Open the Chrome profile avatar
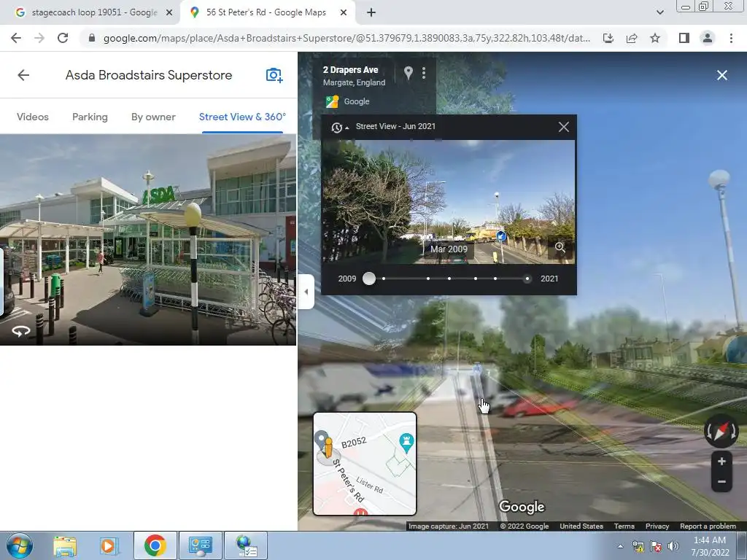The height and width of the screenshot is (560, 747). pos(708,38)
